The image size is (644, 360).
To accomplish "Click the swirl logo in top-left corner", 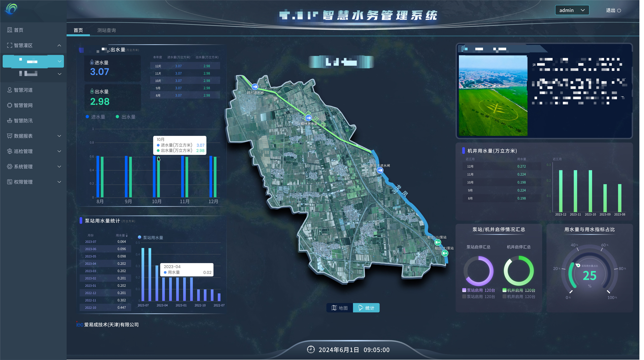I will (x=11, y=9).
